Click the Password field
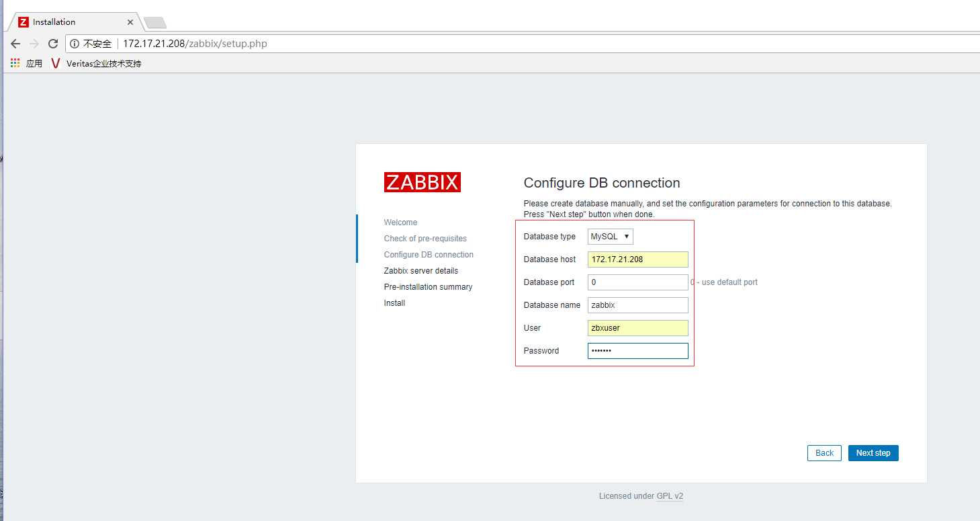 point(638,351)
